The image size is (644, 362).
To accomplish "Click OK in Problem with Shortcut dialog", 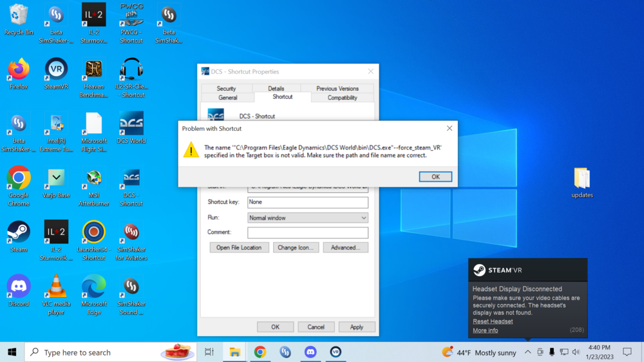I will 435,176.
